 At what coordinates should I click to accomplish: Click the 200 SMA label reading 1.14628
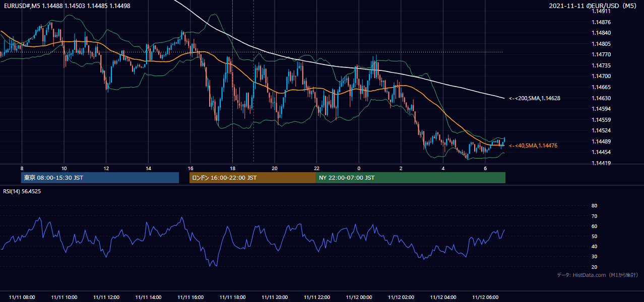[x=535, y=98]
